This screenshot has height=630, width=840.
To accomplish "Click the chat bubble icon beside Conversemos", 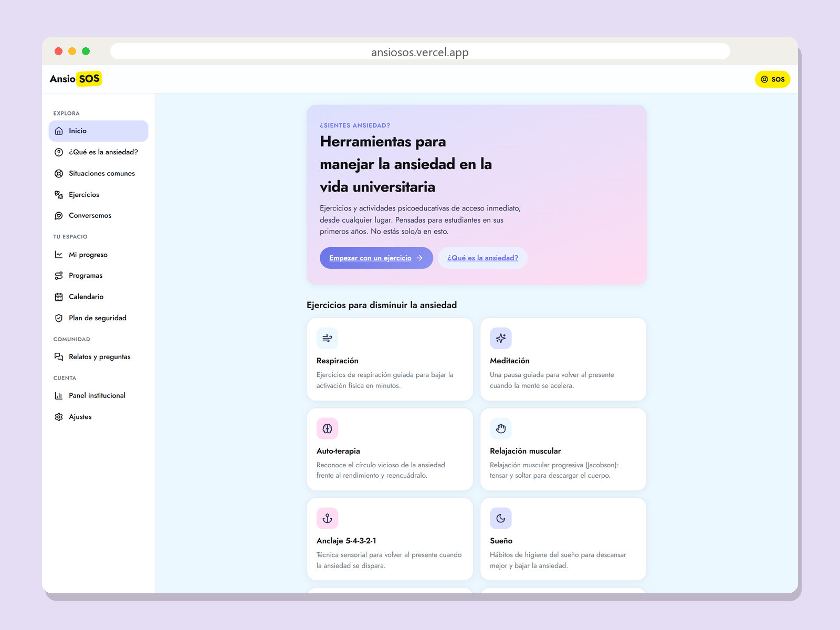I will (59, 216).
